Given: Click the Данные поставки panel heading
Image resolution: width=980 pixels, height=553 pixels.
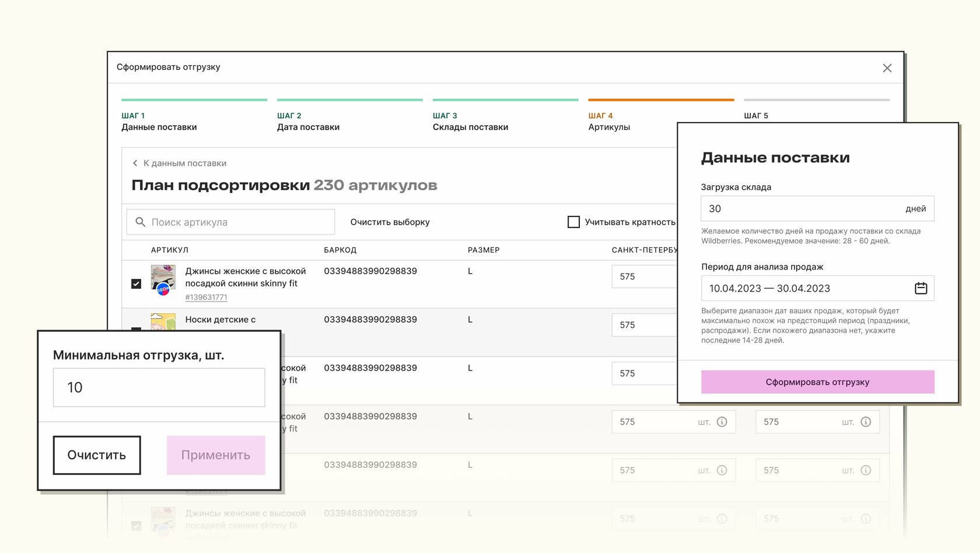Looking at the screenshot, I should point(775,157).
